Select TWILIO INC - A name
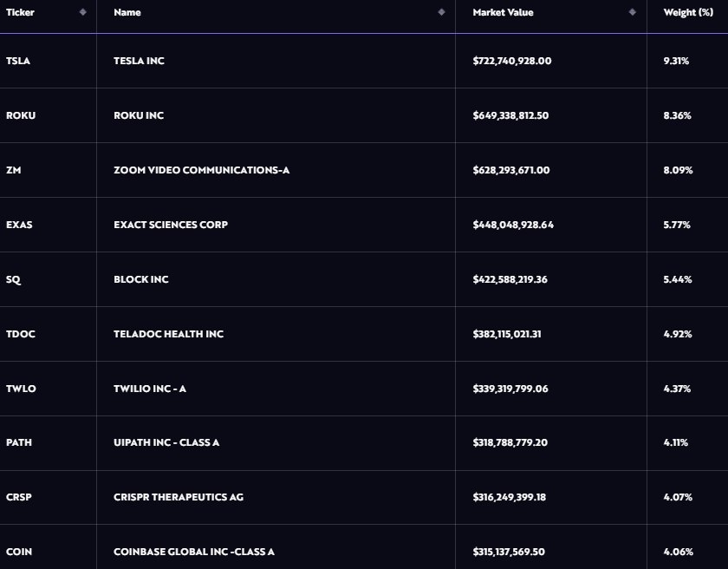 (150, 389)
